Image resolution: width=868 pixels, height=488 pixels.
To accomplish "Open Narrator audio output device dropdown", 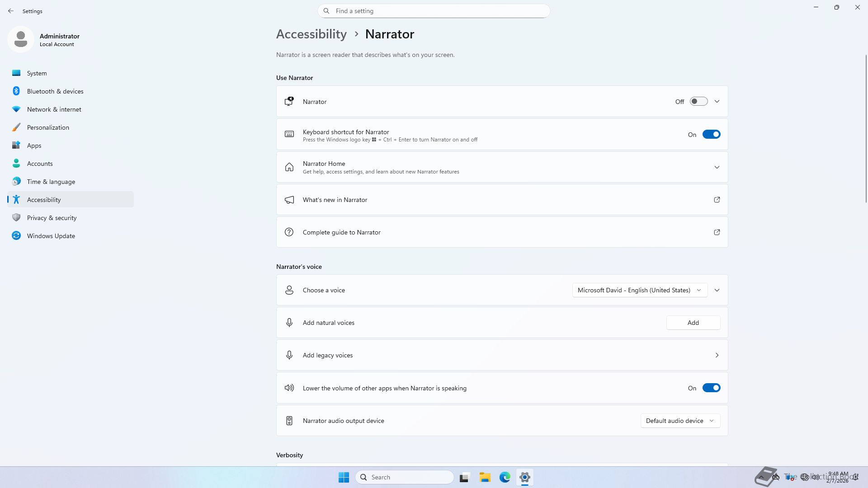I will click(x=680, y=421).
